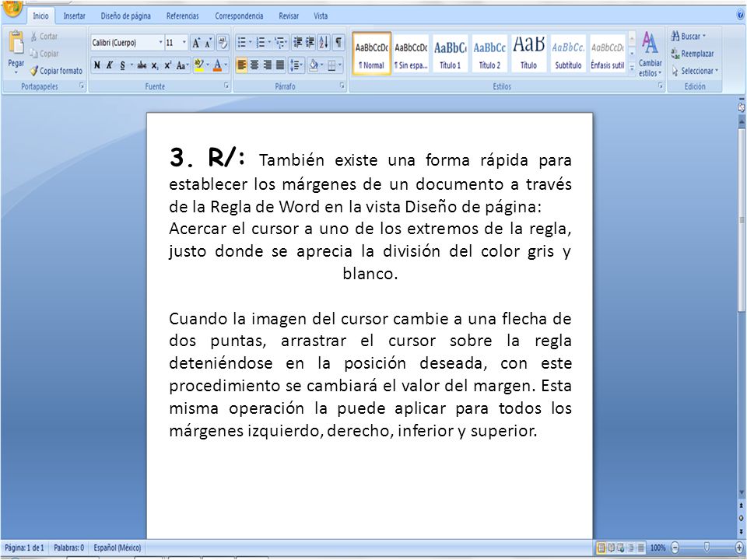The width and height of the screenshot is (747, 560).
Task: Click the sort A-Z icon
Action: click(324, 43)
